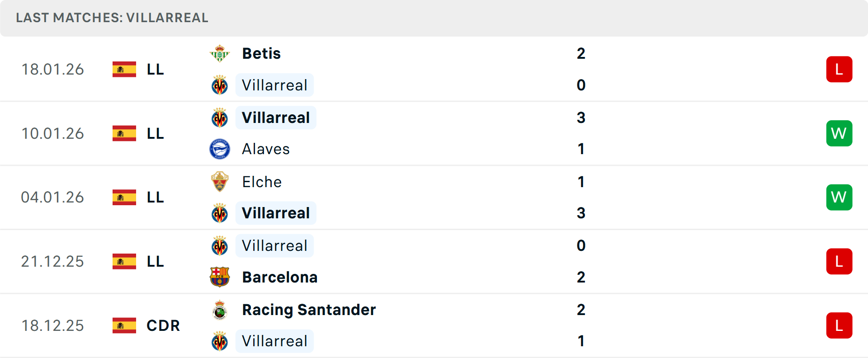Image resolution: width=868 pixels, height=358 pixels.
Task: Click the loss badge for Betis match
Action: (839, 69)
